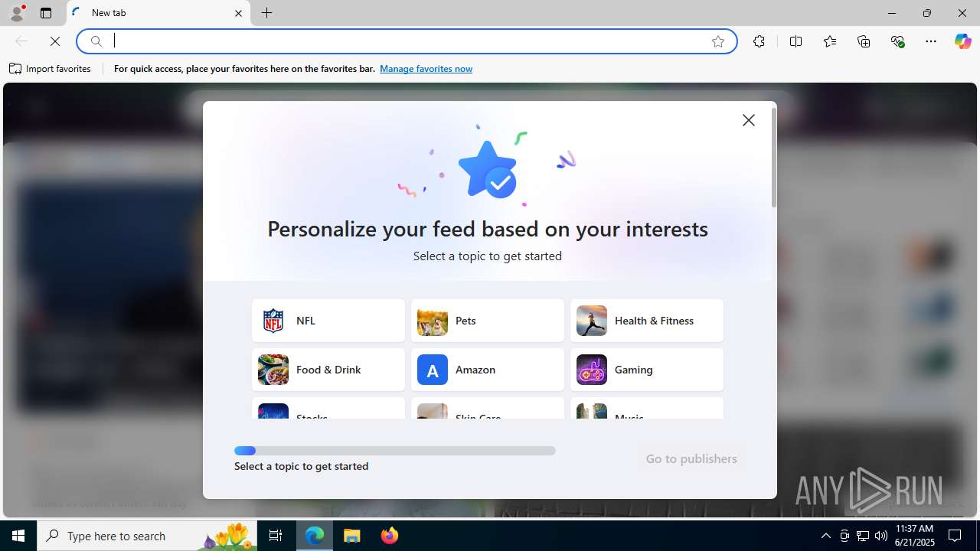Screen dimensions: 980x551
Task: Open the Extensions icon
Action: (x=759, y=41)
